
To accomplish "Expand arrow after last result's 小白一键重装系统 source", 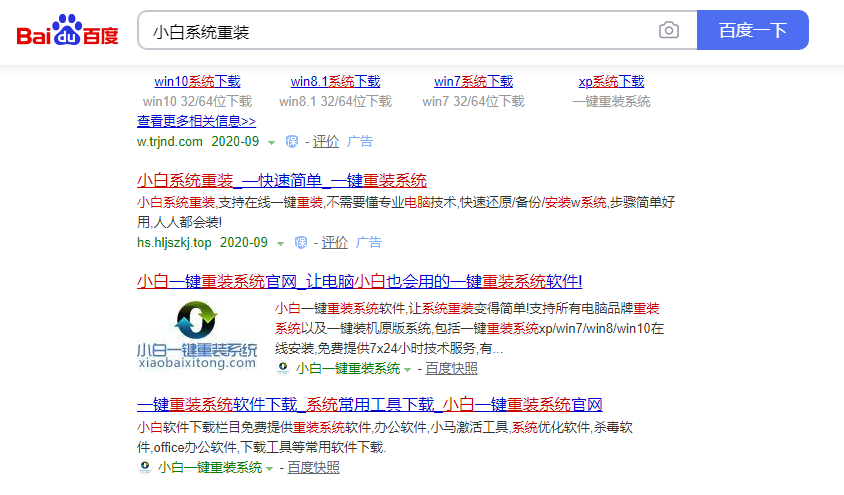I will point(270,469).
